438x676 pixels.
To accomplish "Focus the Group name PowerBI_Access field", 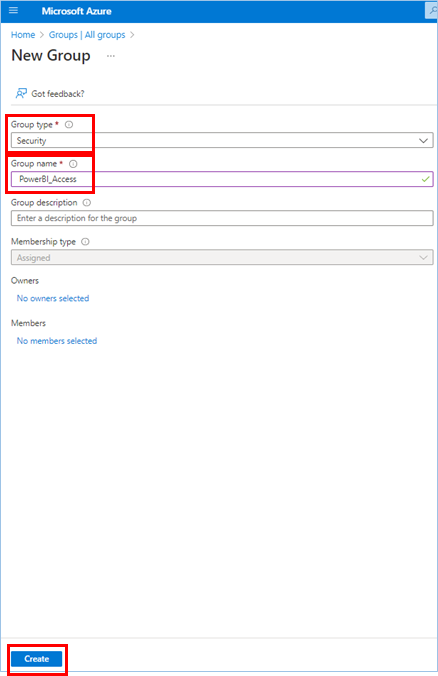I will [222, 179].
